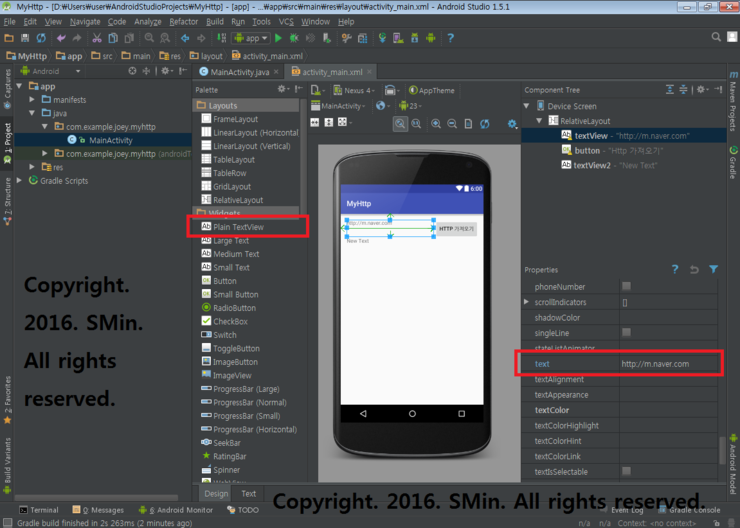Collapse RelativeLayout in Component Tree
This screenshot has width=740, height=528.
tap(539, 121)
